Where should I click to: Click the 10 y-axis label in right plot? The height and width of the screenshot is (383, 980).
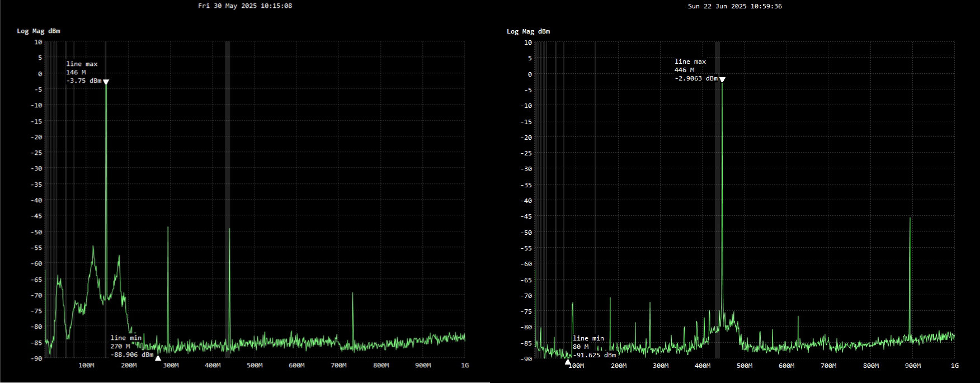[x=528, y=42]
